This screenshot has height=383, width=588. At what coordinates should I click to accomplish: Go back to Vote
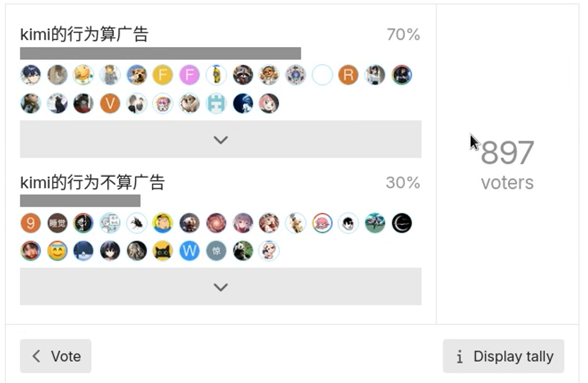[56, 356]
